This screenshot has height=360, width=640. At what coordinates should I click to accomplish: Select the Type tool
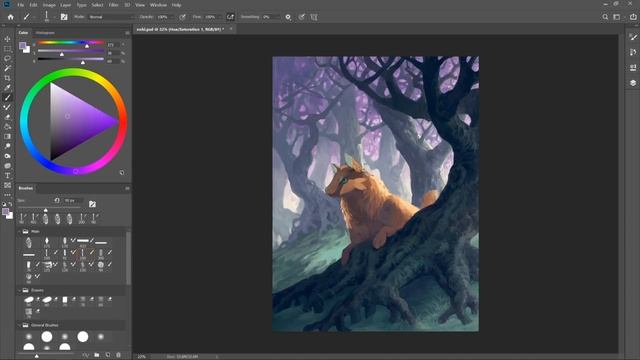(x=7, y=176)
